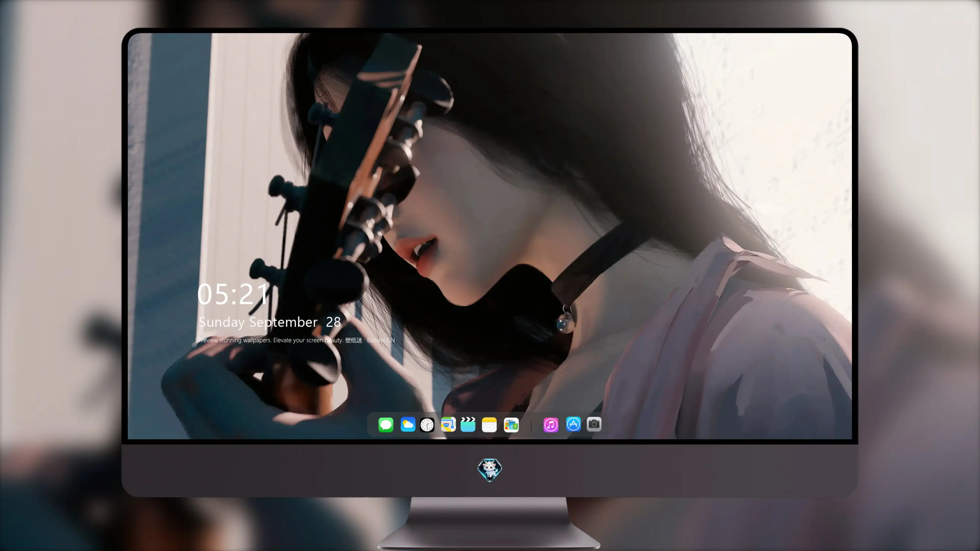
Task: Click the cat logo badge on monitor chin
Action: point(490,470)
